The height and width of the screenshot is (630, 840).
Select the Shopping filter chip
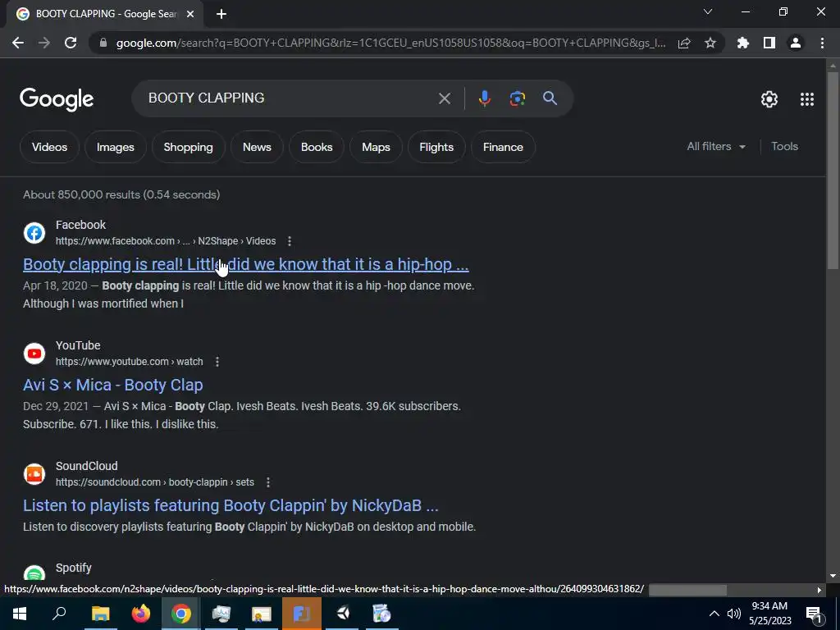pyautogui.click(x=188, y=147)
